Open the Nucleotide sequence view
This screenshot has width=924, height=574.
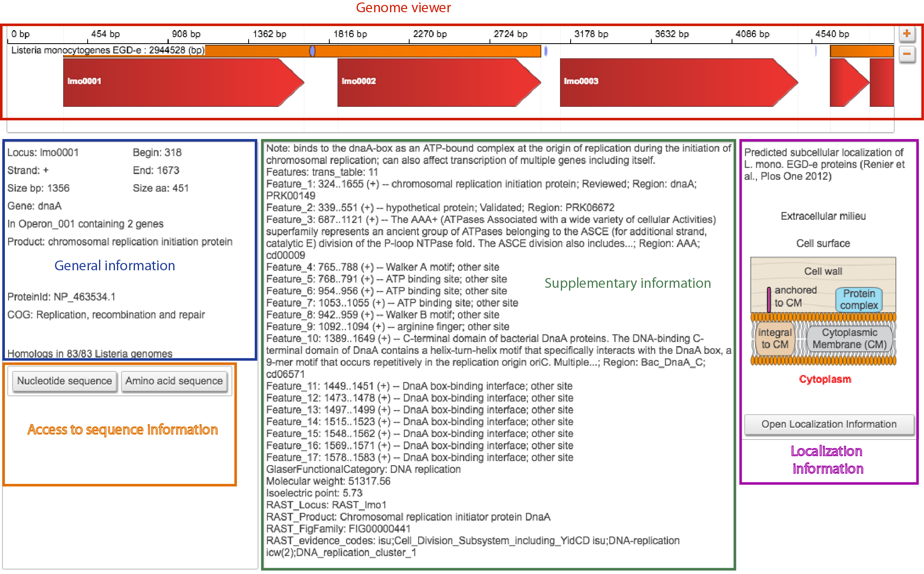point(64,381)
